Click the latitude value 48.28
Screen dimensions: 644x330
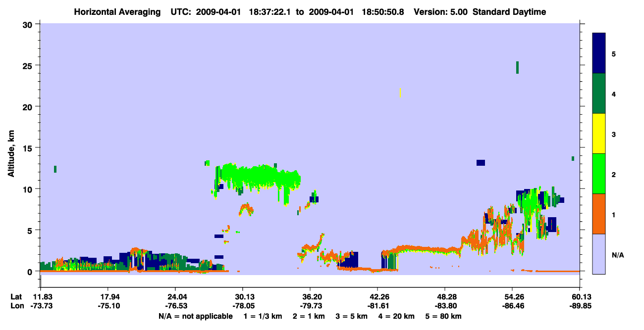445,297
